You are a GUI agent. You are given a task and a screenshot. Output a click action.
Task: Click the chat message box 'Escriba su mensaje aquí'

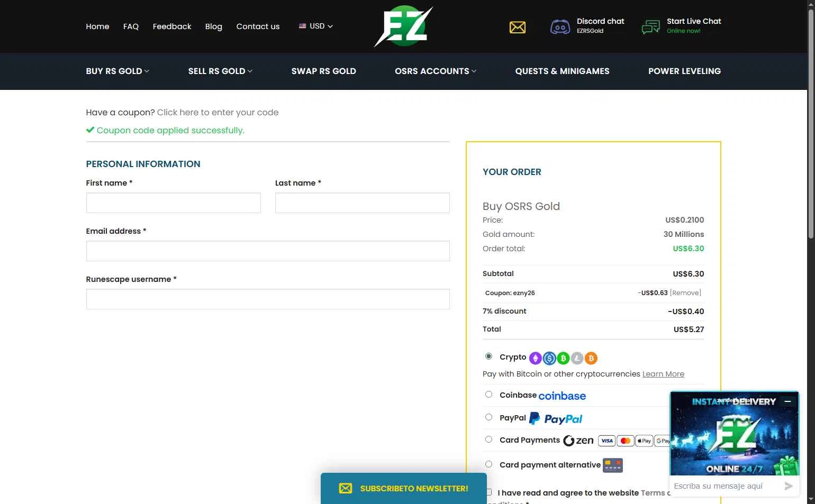click(726, 486)
